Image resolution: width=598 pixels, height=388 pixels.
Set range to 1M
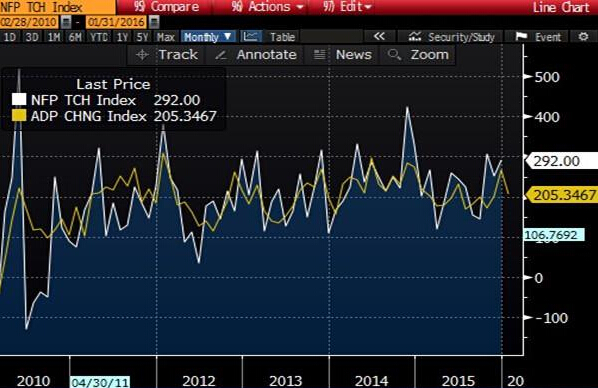point(54,37)
